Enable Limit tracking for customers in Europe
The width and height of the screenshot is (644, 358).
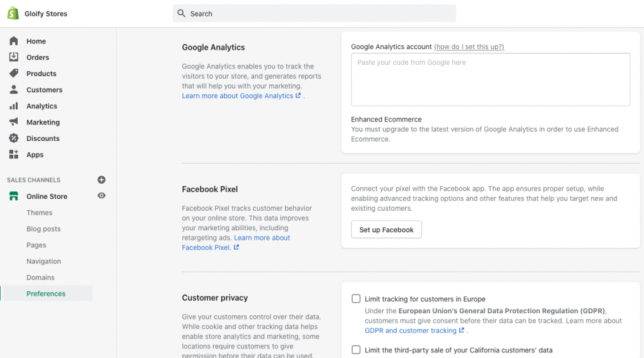click(356, 299)
